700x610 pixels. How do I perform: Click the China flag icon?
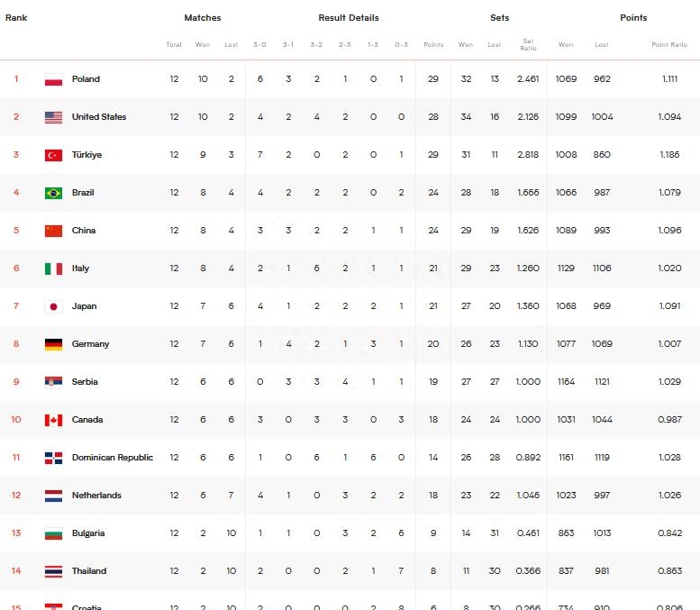pos(53,231)
